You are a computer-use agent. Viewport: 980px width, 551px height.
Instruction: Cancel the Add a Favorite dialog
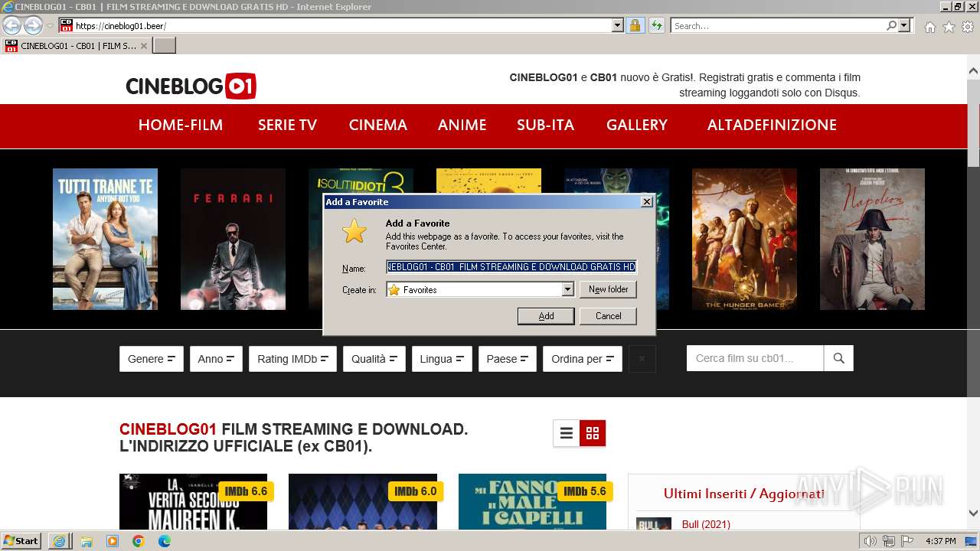click(x=609, y=316)
